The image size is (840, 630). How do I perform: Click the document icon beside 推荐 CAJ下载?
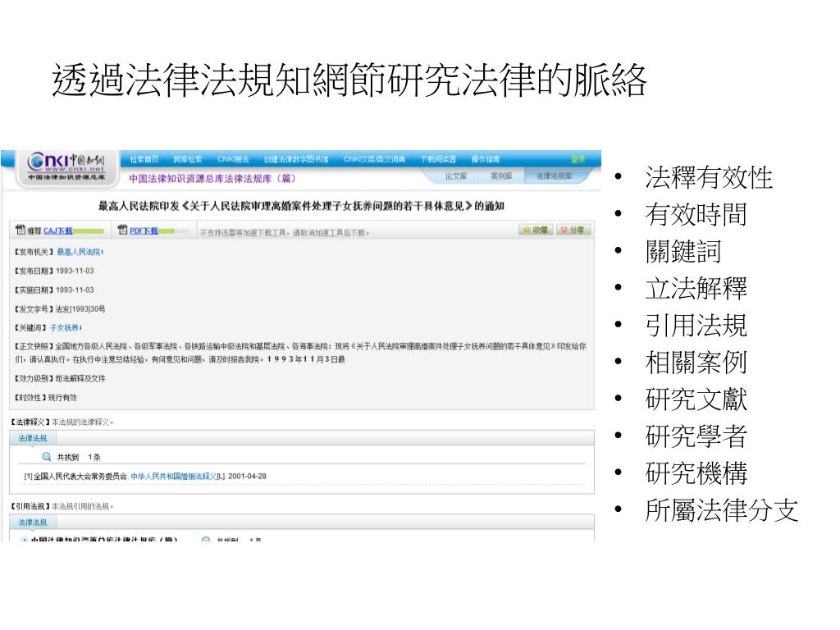pyautogui.click(x=21, y=230)
